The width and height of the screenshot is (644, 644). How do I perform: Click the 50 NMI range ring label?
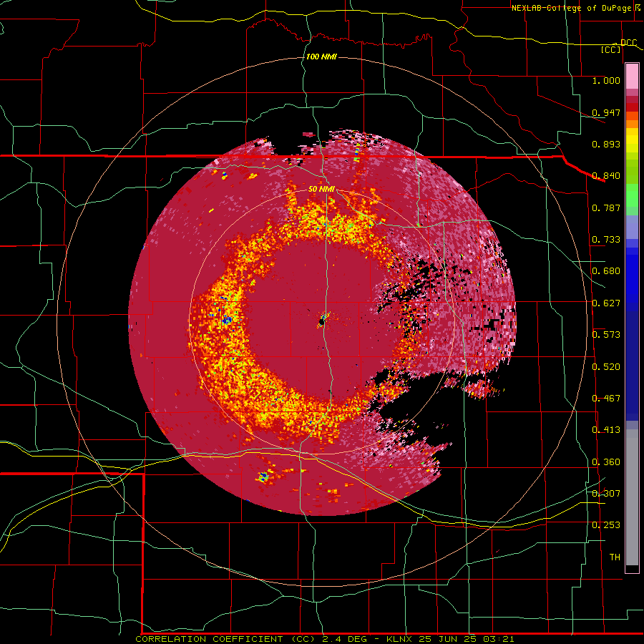(321, 190)
